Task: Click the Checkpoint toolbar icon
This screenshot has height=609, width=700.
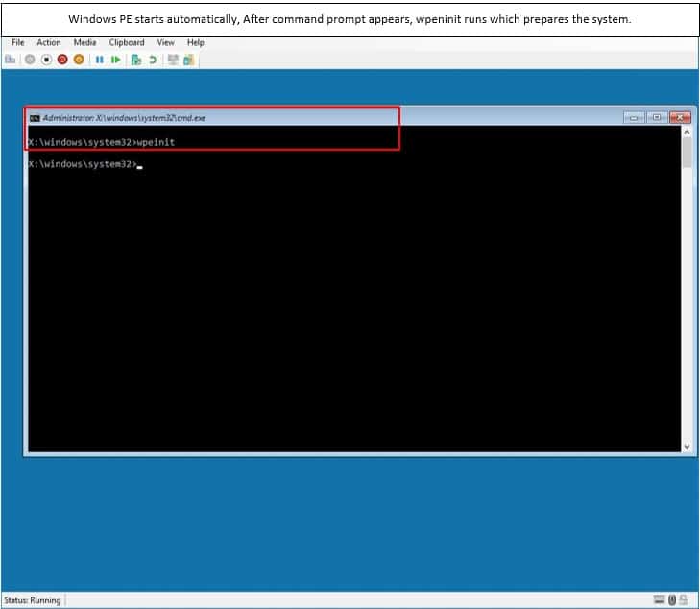Action: [136, 60]
